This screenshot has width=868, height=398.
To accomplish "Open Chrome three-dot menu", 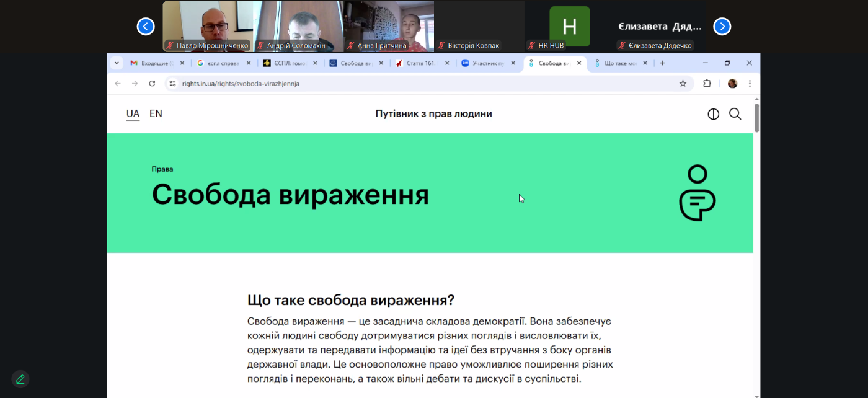I will pyautogui.click(x=750, y=84).
